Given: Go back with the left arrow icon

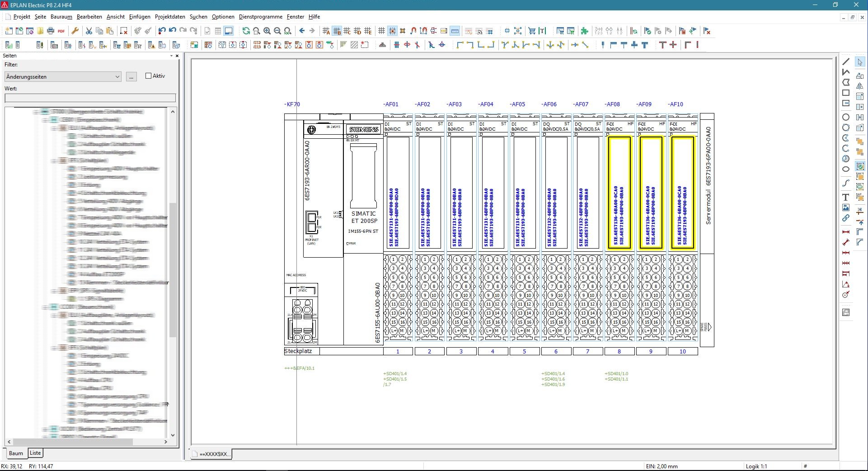Looking at the screenshot, I should coord(302,31).
